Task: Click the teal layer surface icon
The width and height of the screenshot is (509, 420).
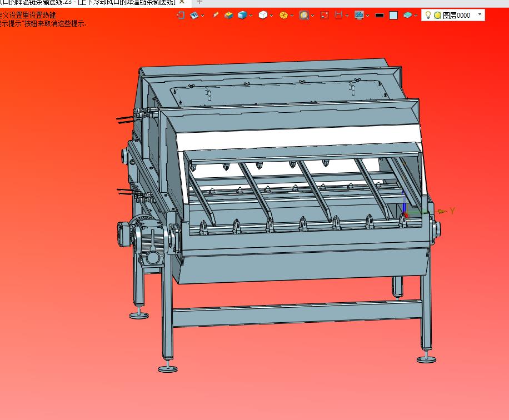Action: click(x=407, y=15)
